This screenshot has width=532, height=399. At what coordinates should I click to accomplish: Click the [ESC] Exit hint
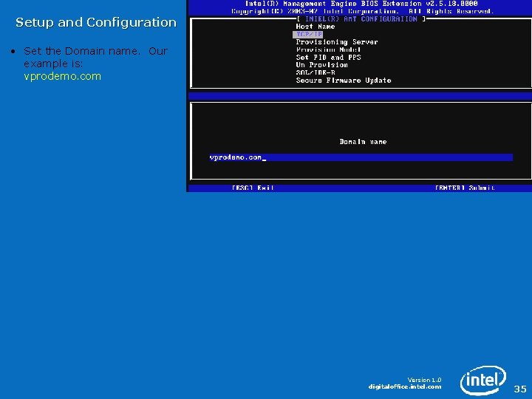pos(253,188)
